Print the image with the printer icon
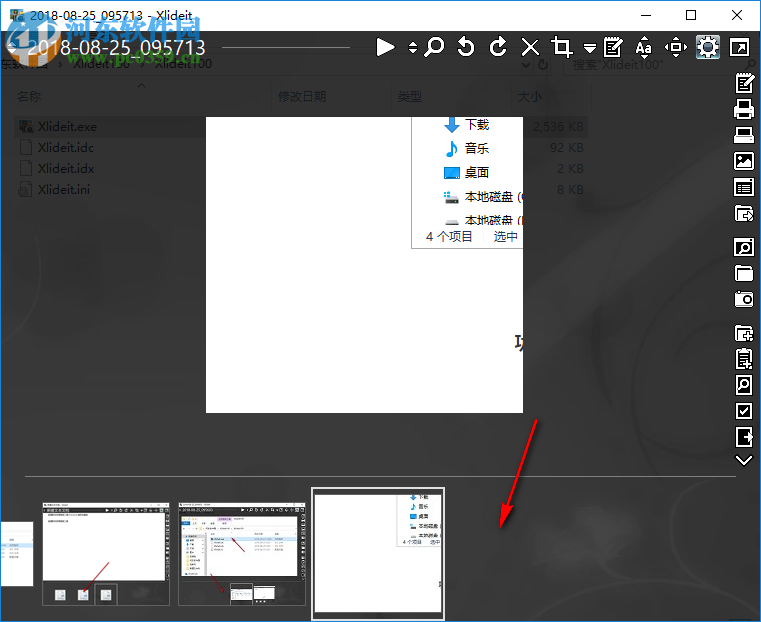761x622 pixels. click(744, 109)
